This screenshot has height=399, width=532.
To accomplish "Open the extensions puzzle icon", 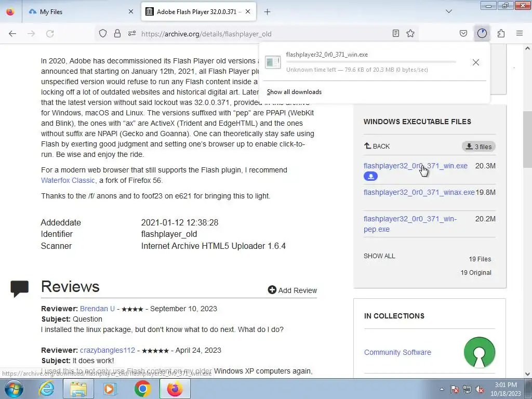I will click(x=501, y=33).
